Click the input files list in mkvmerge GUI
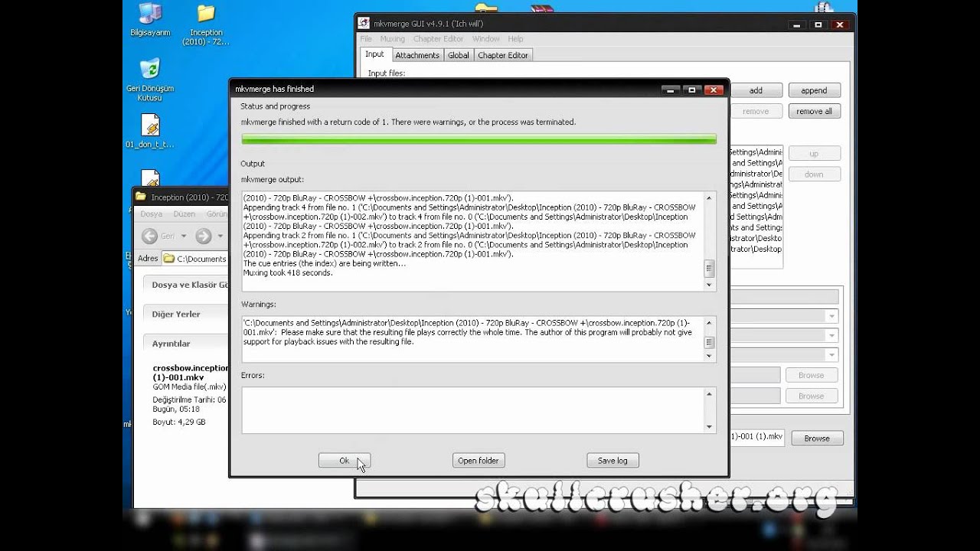The image size is (980, 551). (756, 207)
